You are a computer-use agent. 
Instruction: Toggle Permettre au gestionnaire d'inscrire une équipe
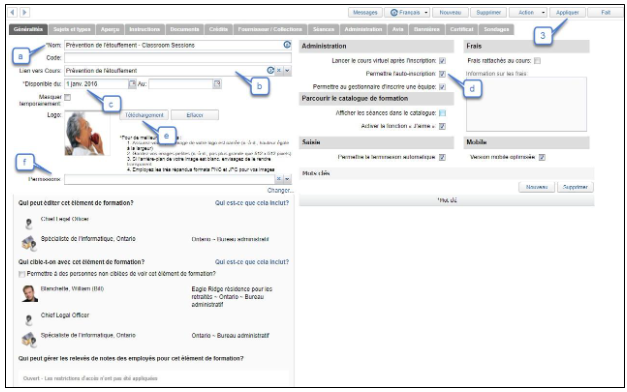pos(442,87)
